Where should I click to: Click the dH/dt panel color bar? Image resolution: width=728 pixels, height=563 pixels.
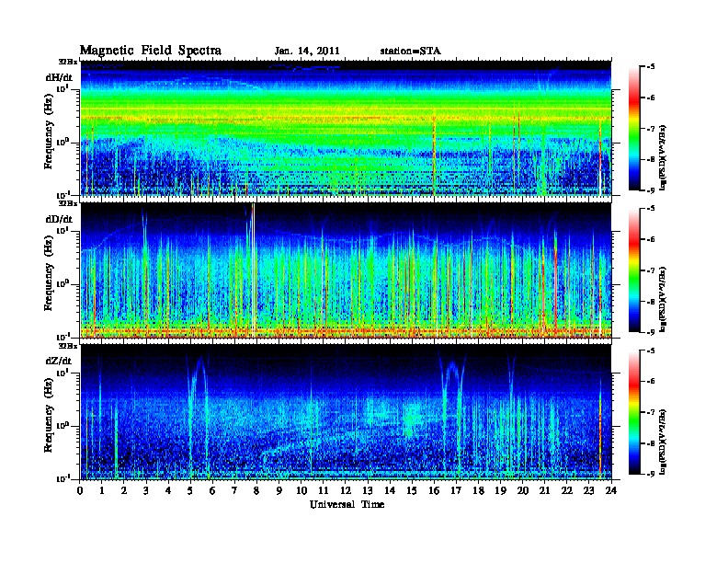pos(634,129)
